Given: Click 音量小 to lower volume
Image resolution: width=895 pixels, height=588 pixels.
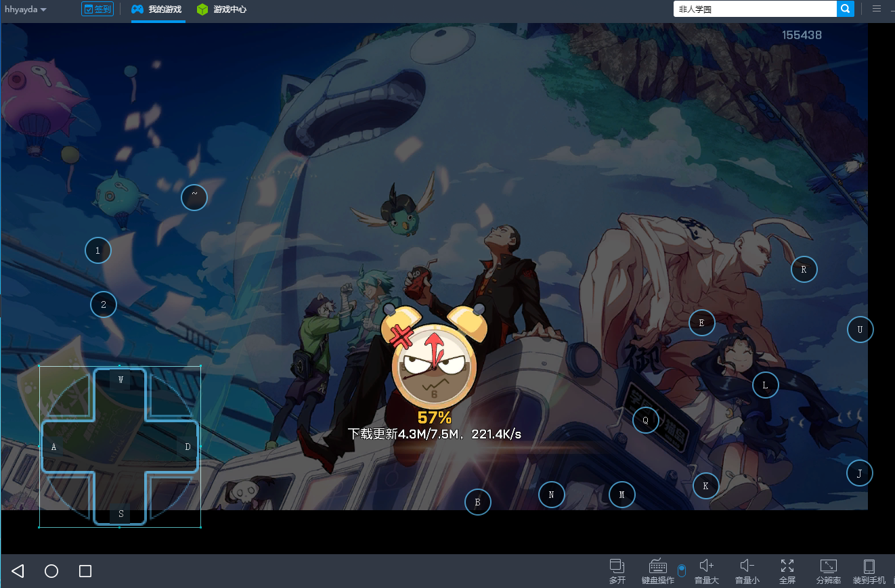Looking at the screenshot, I should (x=747, y=572).
